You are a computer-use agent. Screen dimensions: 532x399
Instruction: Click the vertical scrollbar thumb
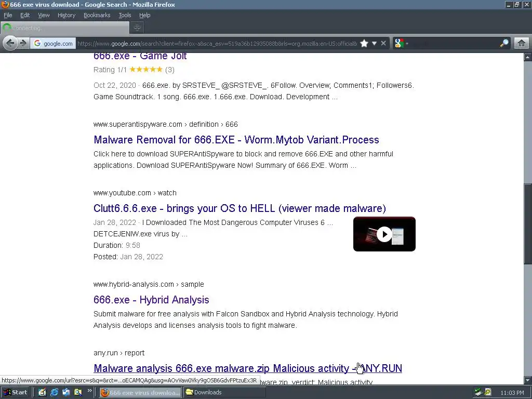pos(528,223)
